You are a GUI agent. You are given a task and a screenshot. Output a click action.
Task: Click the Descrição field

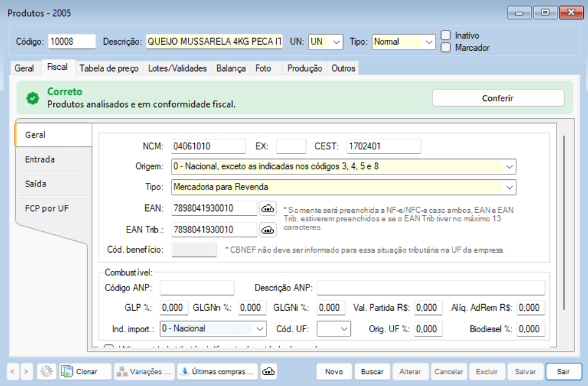coord(214,42)
